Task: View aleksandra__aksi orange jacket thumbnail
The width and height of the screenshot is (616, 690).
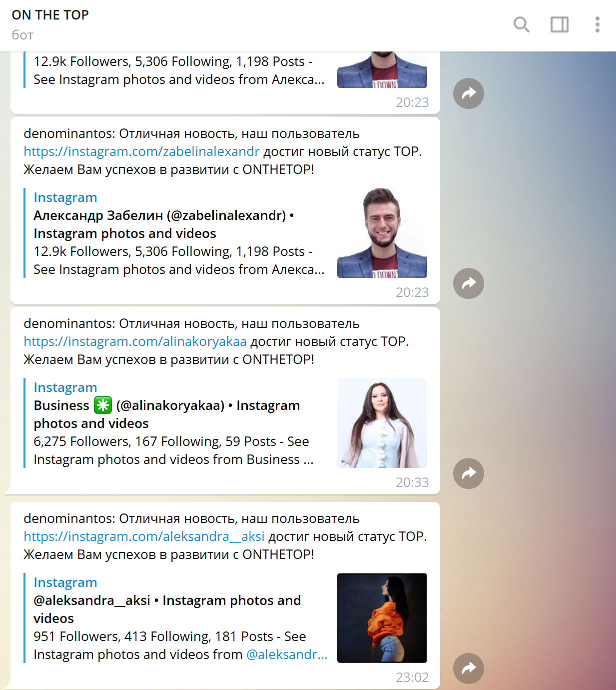Action: click(x=382, y=618)
